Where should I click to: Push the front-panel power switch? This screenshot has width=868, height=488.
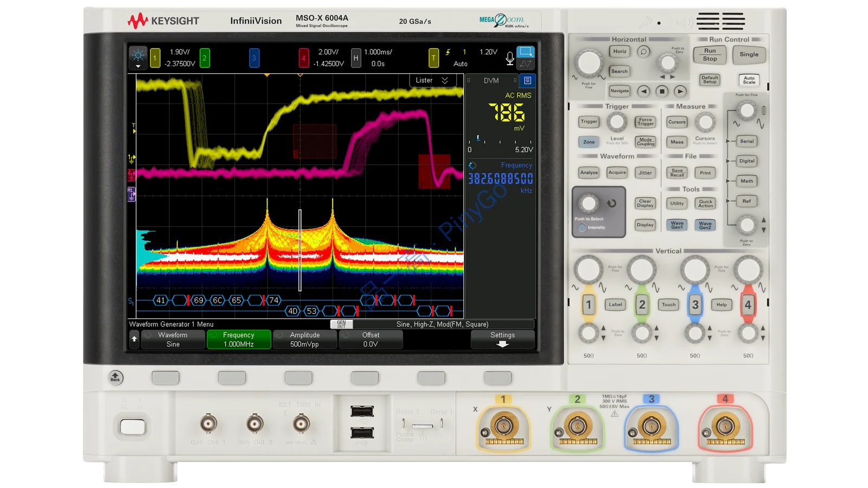click(133, 427)
